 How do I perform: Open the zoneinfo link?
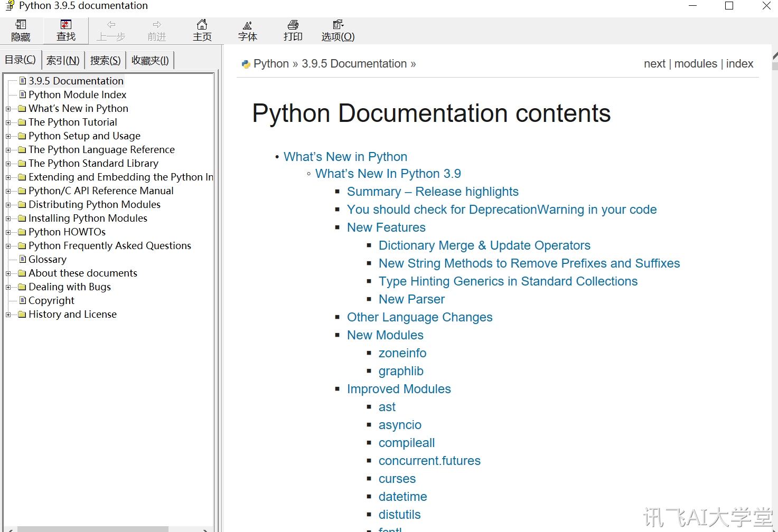(x=402, y=353)
